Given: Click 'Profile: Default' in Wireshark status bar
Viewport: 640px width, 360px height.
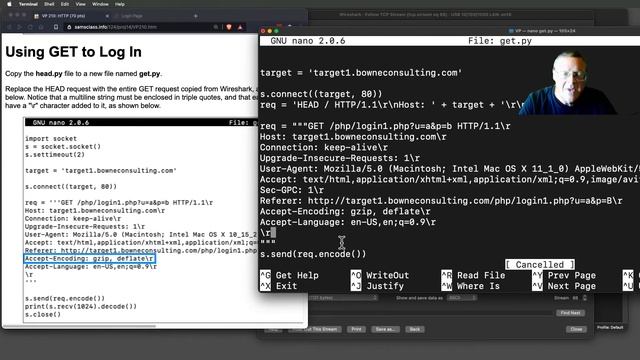Looking at the screenshot, I should [610, 327].
